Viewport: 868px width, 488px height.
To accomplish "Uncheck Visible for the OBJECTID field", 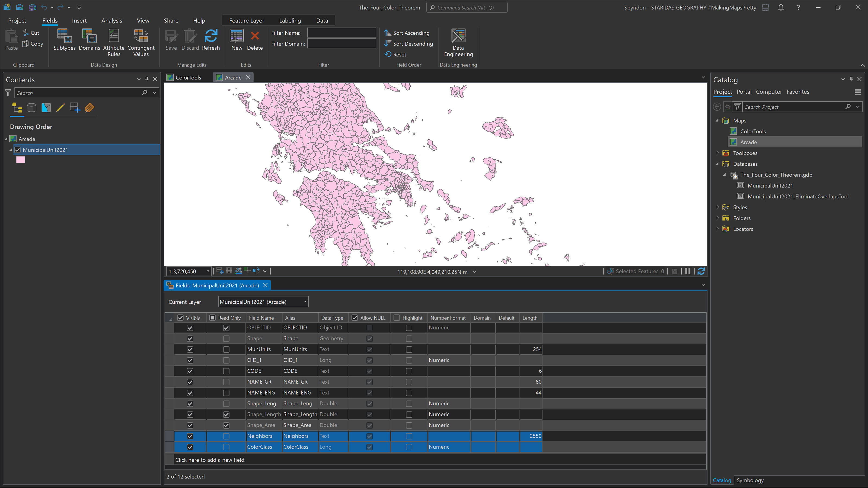I will pyautogui.click(x=190, y=327).
